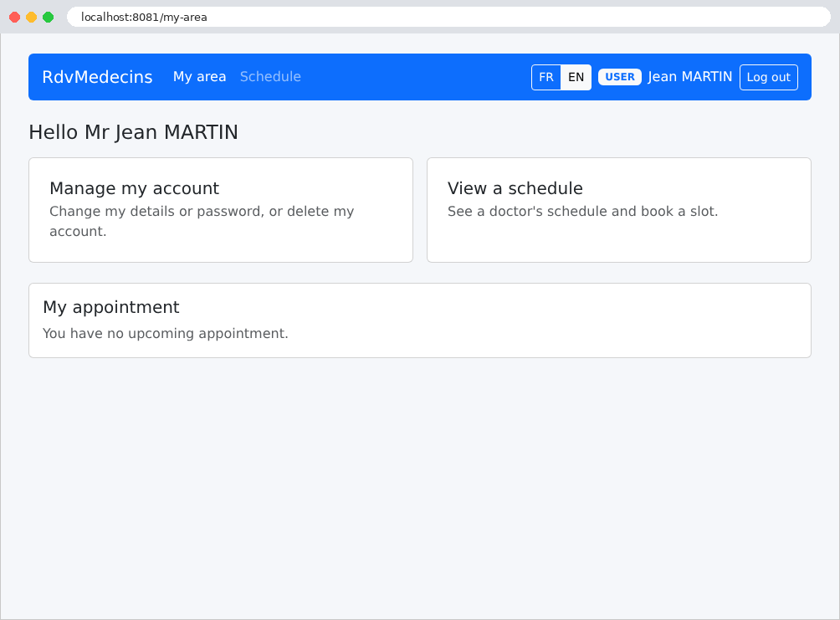Close the browser window with red button

pyautogui.click(x=15, y=17)
